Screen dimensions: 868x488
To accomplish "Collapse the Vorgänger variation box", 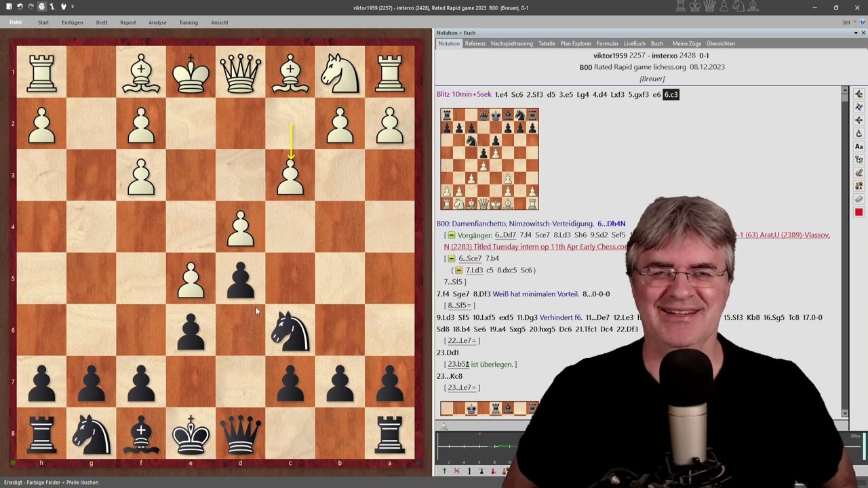I will [451, 235].
